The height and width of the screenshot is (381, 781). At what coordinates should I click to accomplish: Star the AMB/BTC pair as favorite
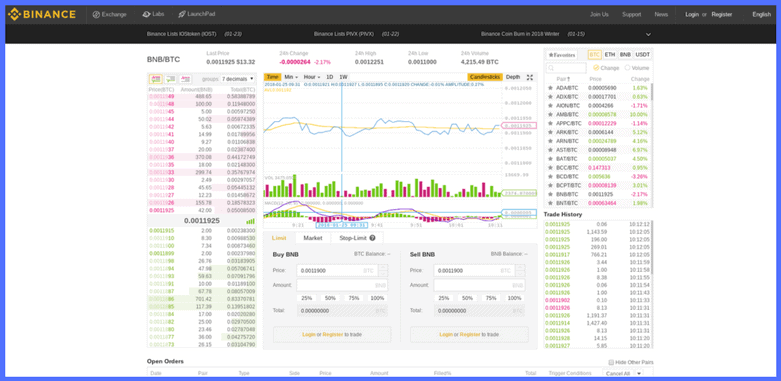pos(550,115)
